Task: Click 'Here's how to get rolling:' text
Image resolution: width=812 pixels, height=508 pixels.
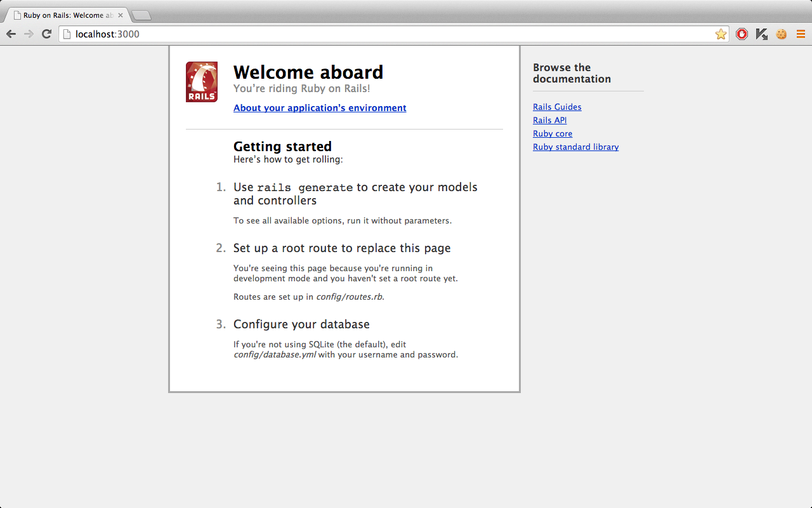Action: (288, 159)
